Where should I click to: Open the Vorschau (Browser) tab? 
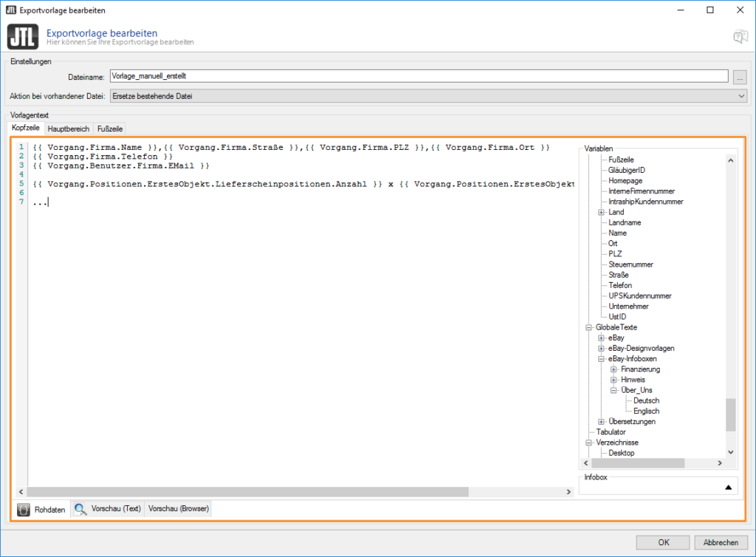(179, 509)
